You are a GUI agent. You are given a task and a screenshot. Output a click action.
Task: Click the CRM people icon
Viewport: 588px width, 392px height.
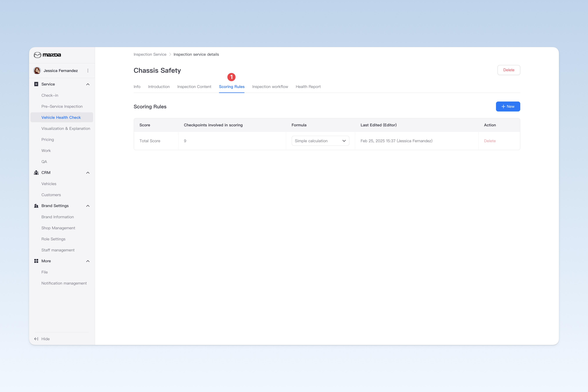click(x=36, y=172)
